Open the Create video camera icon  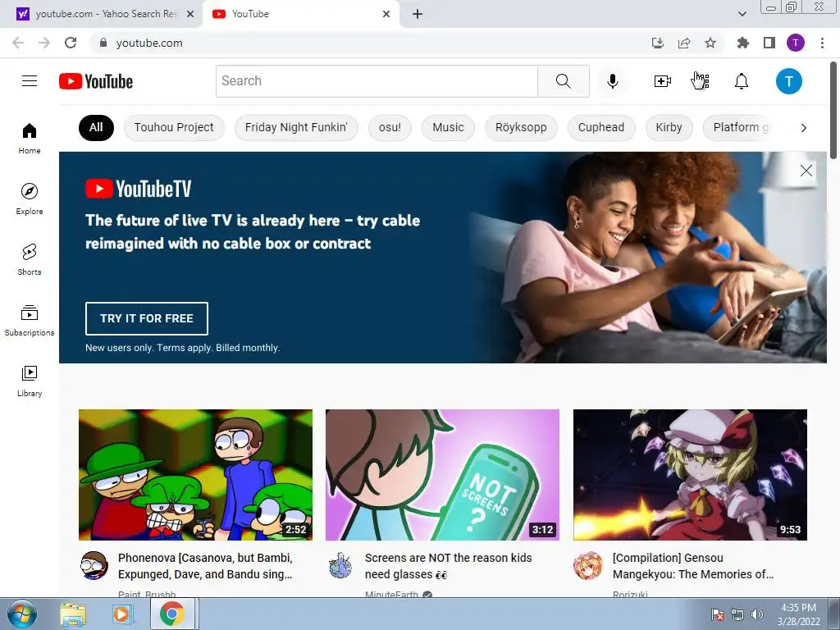coord(662,81)
